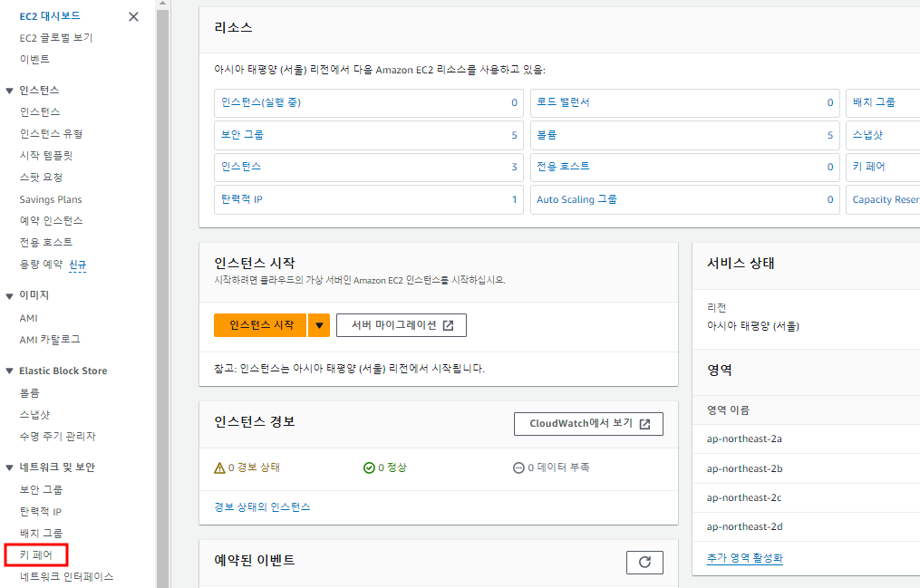Open the 경보 상태의 인스턴스 link
The image size is (920, 588).
262,507
